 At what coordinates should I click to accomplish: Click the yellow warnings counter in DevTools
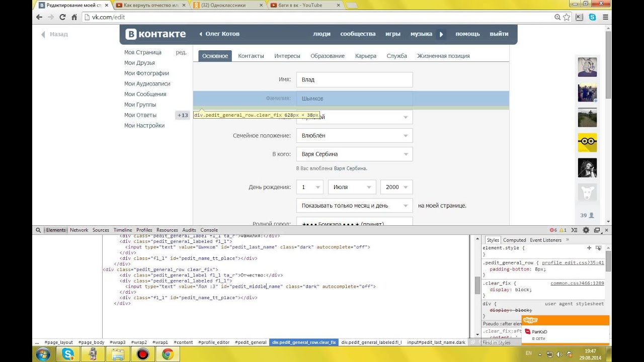coord(564,230)
